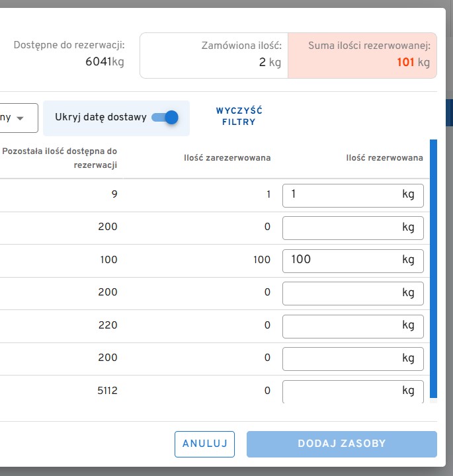Select the 9 remaining quantity cell
The height and width of the screenshot is (476, 453).
point(114,195)
